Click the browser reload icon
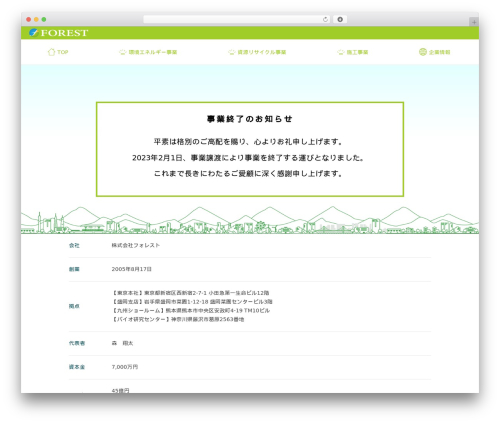Screen dimensions: 500x423 325,20
